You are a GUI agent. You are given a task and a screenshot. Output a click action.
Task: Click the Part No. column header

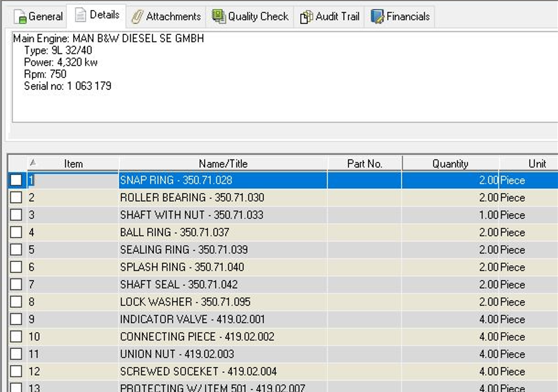365,164
